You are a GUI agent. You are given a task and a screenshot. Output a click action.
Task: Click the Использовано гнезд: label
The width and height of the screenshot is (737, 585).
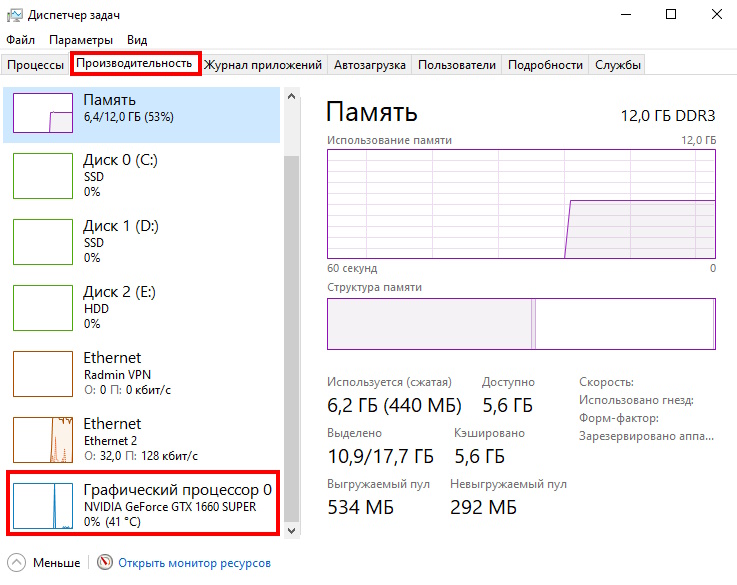pos(636,400)
